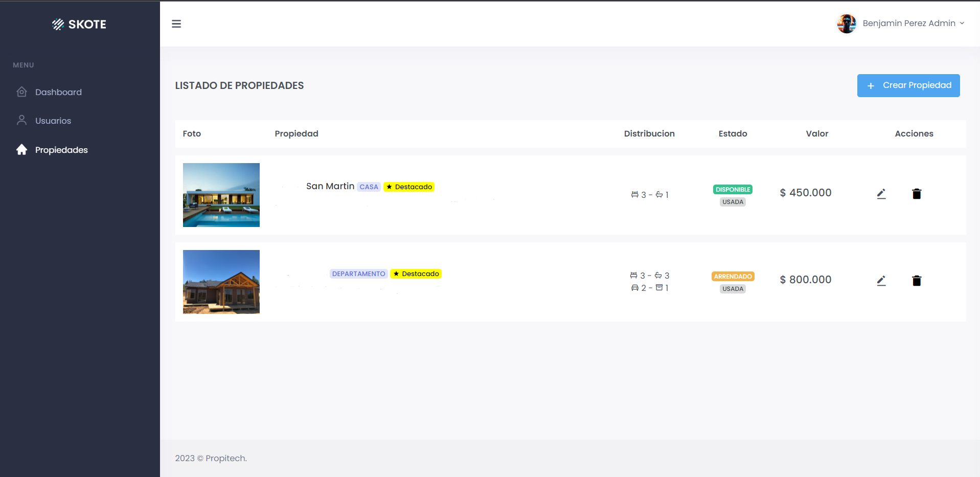This screenshot has height=477, width=980.
Task: Click the Propiedades home icon
Action: click(21, 150)
